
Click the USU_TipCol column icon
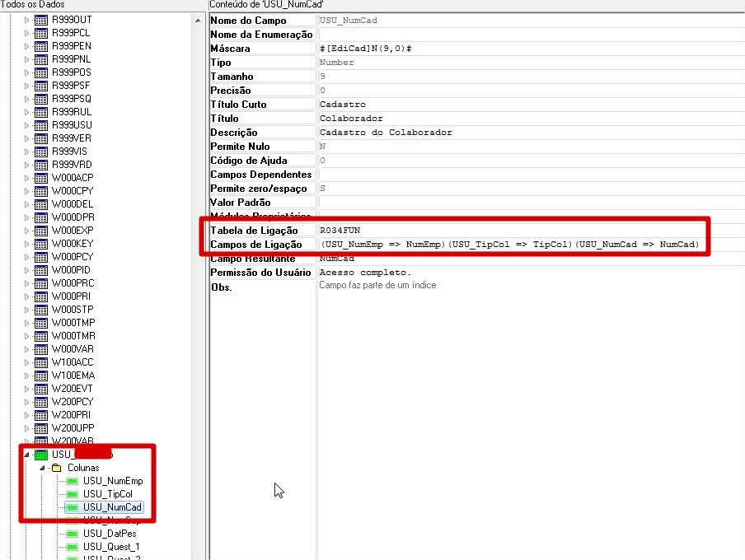tap(73, 494)
